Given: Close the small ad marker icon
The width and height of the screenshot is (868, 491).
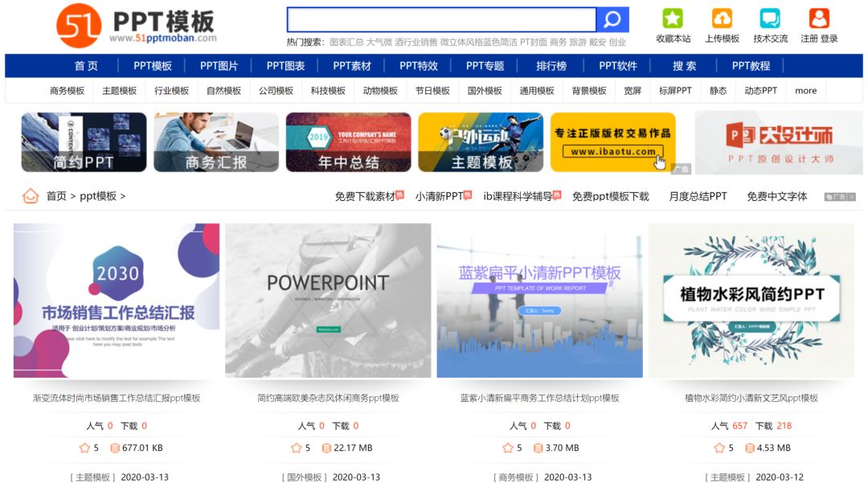Looking at the screenshot, I should (851, 197).
